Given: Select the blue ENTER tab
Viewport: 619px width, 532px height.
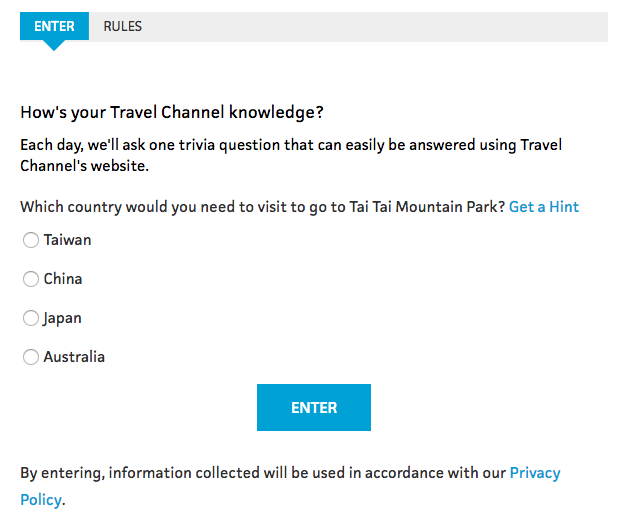Looking at the screenshot, I should 54,26.
